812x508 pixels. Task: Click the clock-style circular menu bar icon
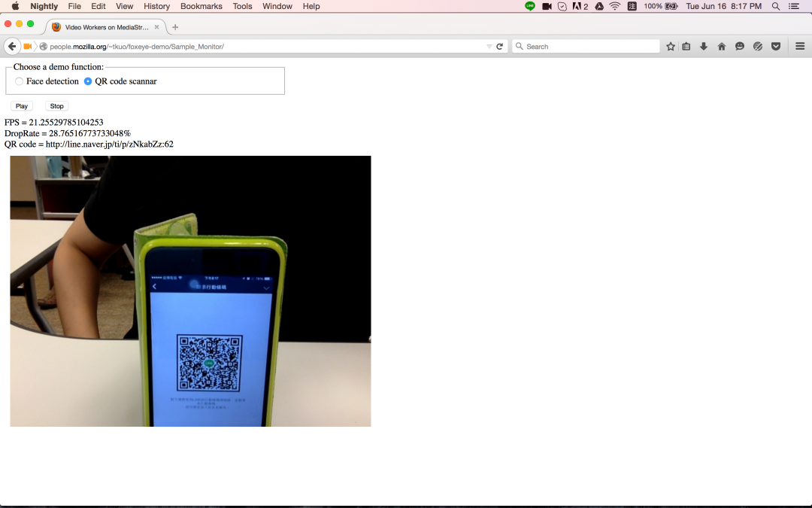(562, 6)
